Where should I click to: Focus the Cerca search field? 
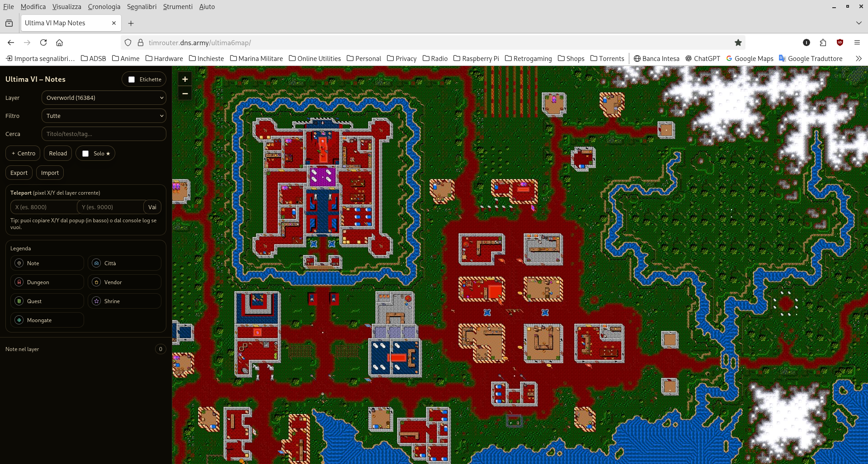coord(104,134)
